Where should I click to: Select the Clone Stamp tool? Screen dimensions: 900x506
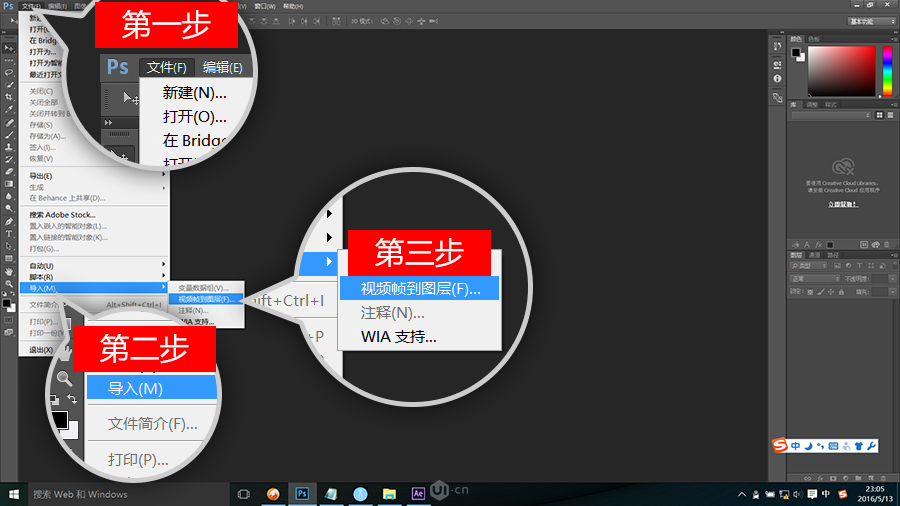click(9, 147)
